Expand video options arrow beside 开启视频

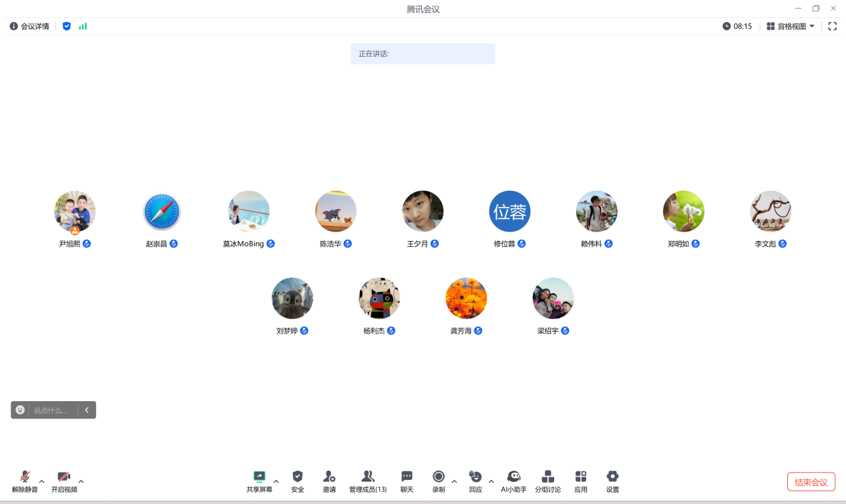click(81, 481)
